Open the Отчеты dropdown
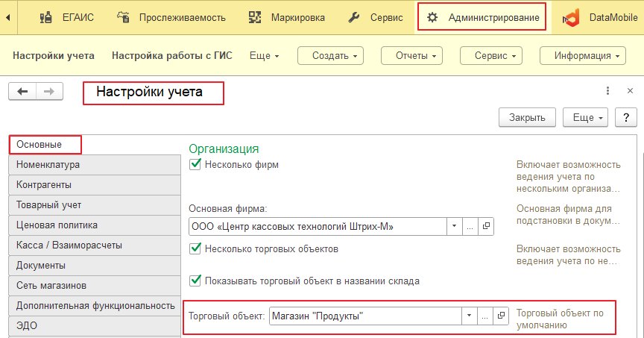The width and height of the screenshot is (644, 338). pyautogui.click(x=412, y=55)
